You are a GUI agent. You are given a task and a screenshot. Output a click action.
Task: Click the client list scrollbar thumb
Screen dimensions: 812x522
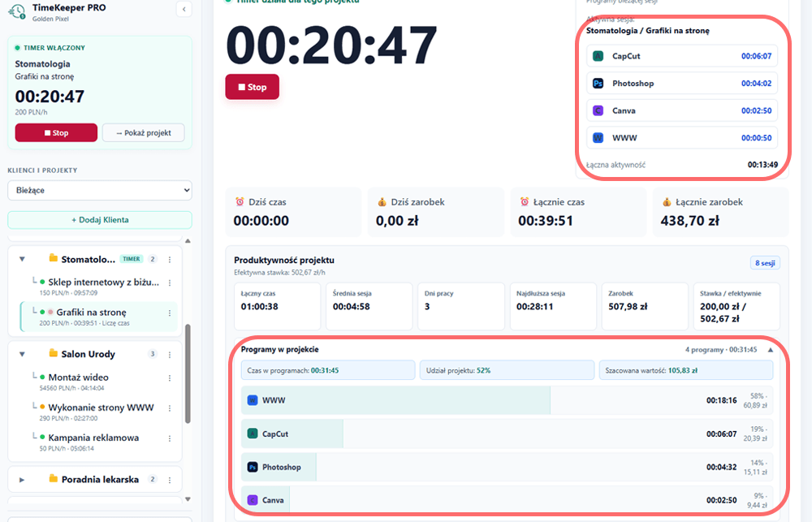pos(188,373)
